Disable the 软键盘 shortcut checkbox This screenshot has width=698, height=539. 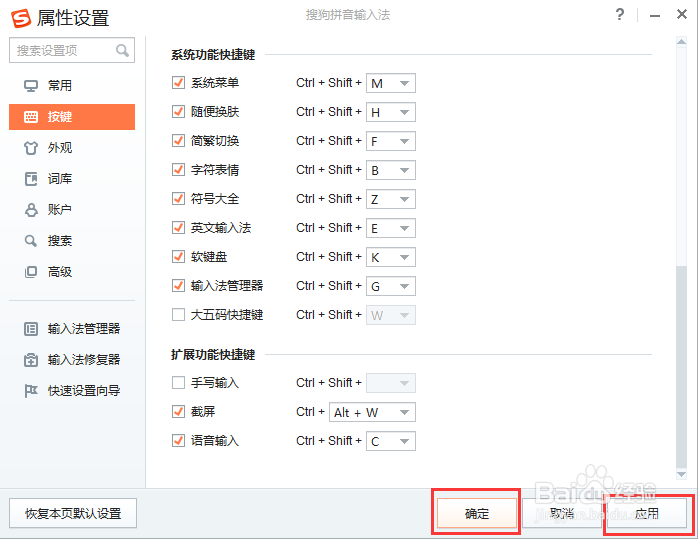pyautogui.click(x=179, y=257)
